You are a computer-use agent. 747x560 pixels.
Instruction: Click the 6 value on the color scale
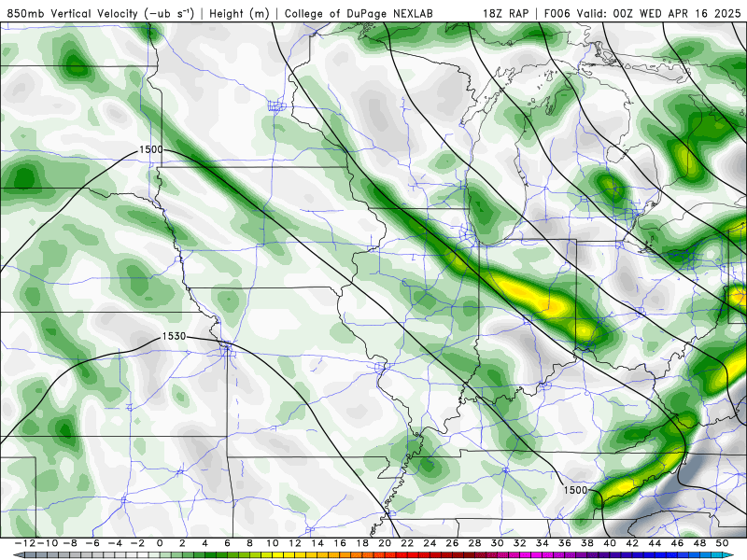pyautogui.click(x=227, y=543)
